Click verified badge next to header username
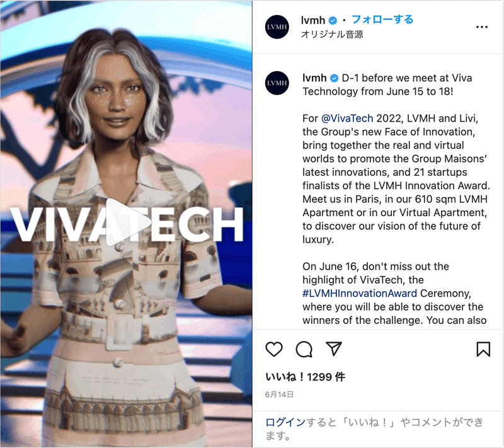The width and height of the screenshot is (504, 448). (x=333, y=21)
